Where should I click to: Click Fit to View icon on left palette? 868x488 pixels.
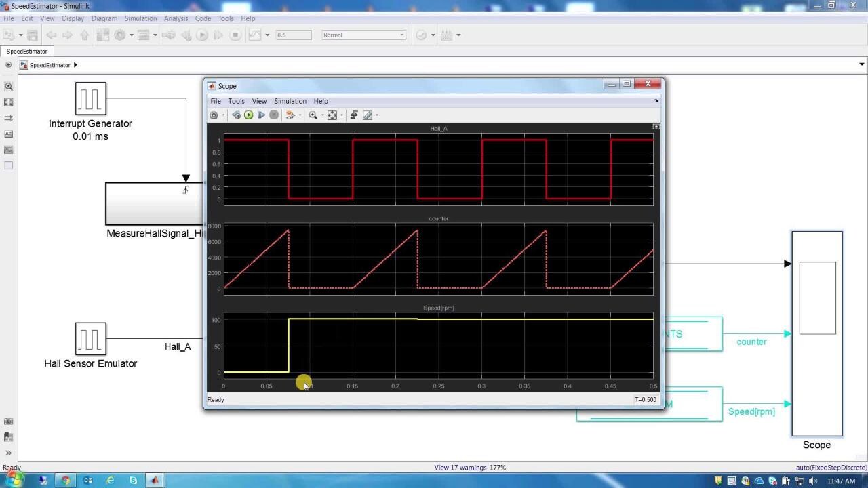(9, 102)
